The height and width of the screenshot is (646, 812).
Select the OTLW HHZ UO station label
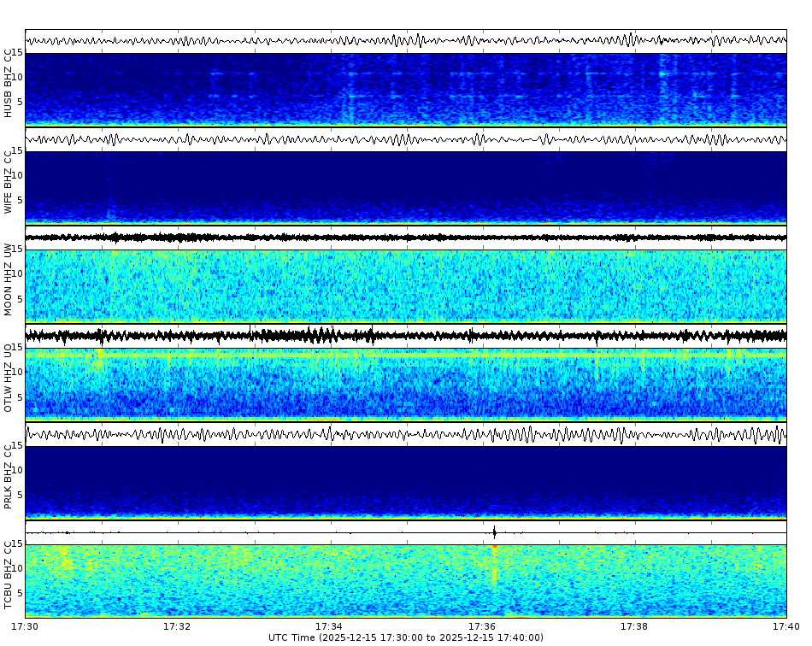[x=9, y=376]
